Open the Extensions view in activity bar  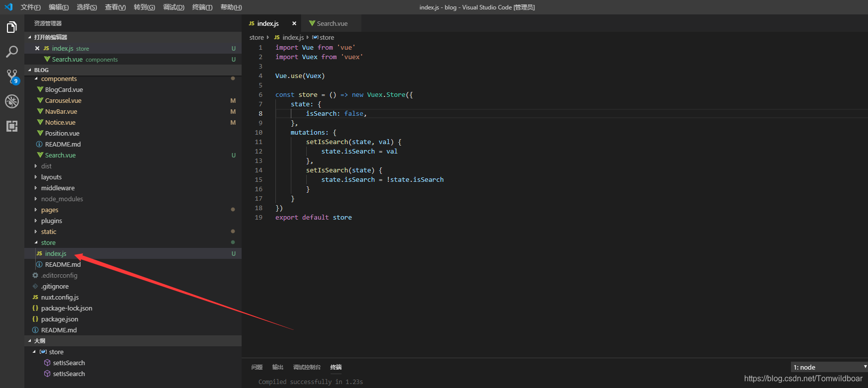click(x=12, y=126)
